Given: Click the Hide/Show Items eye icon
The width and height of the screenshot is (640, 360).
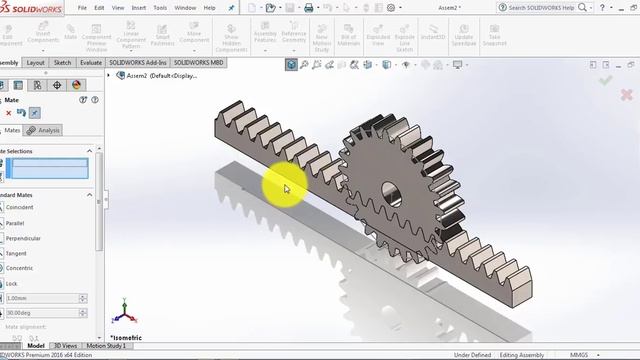Looking at the screenshot, I should (x=406, y=64).
